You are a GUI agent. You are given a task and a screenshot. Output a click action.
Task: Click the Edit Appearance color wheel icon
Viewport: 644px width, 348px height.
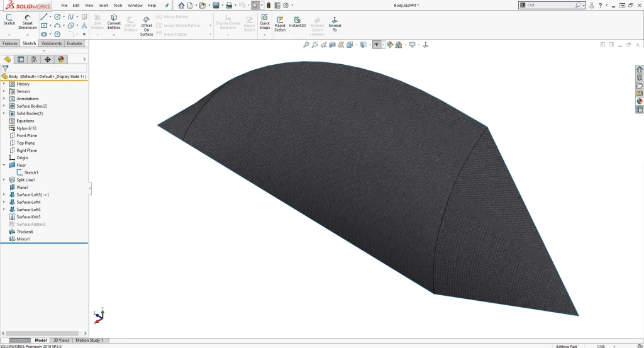click(x=390, y=45)
